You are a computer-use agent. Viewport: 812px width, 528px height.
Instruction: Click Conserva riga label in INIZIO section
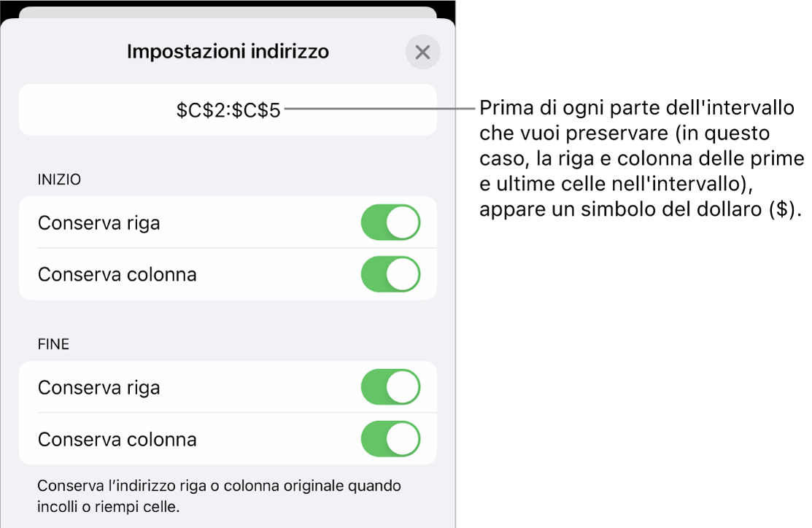click(98, 223)
